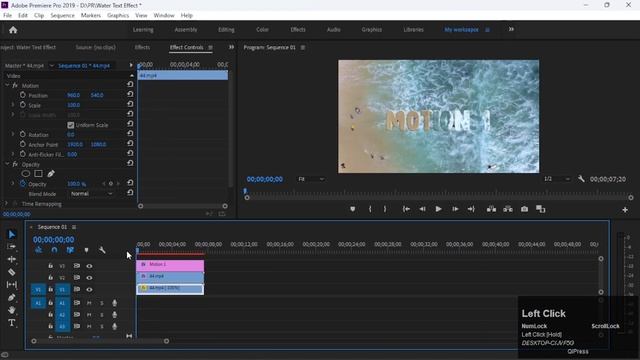
Task: Reset the Position parameter
Action: [130, 94]
